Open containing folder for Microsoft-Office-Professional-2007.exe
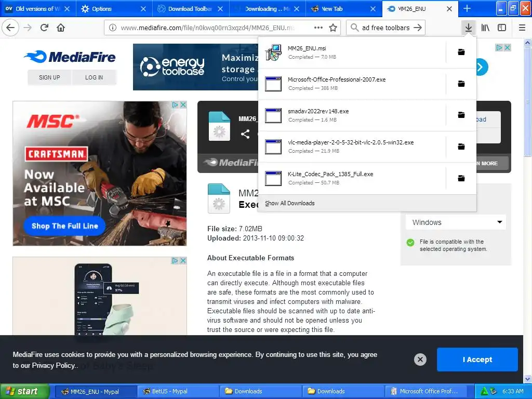The width and height of the screenshot is (532, 399). 461,84
